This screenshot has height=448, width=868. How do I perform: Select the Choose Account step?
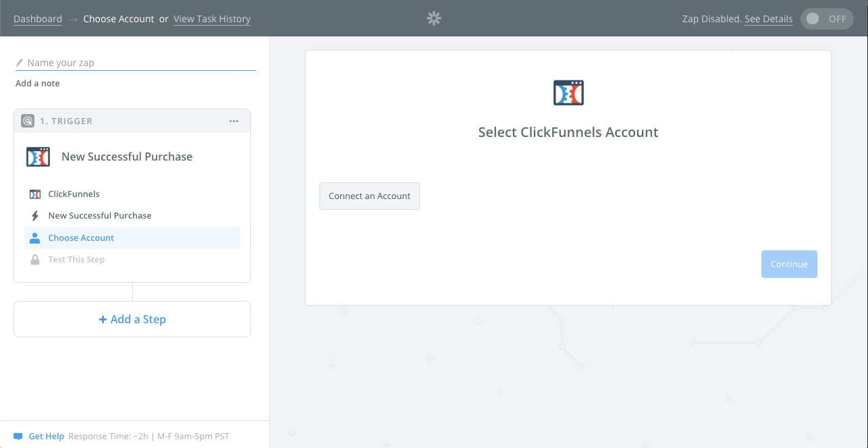132,237
